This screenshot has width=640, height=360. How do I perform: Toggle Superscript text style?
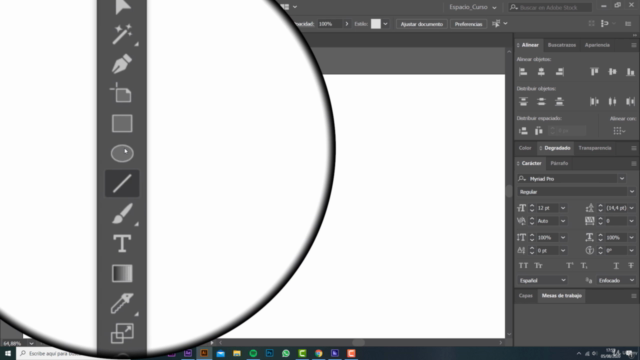(x=570, y=266)
